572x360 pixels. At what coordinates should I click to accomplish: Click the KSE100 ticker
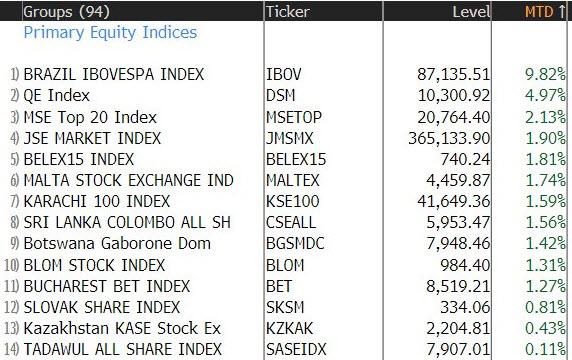[293, 201]
